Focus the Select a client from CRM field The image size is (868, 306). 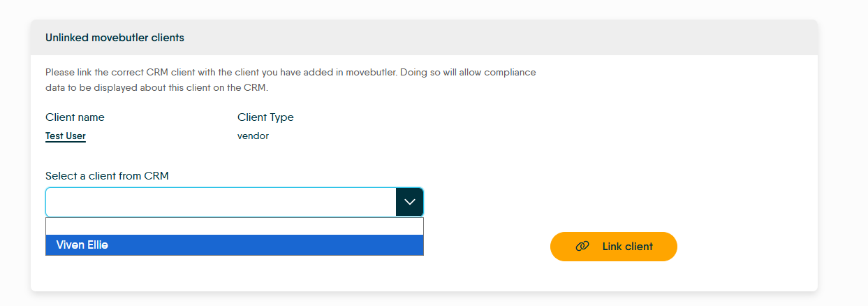(x=221, y=202)
